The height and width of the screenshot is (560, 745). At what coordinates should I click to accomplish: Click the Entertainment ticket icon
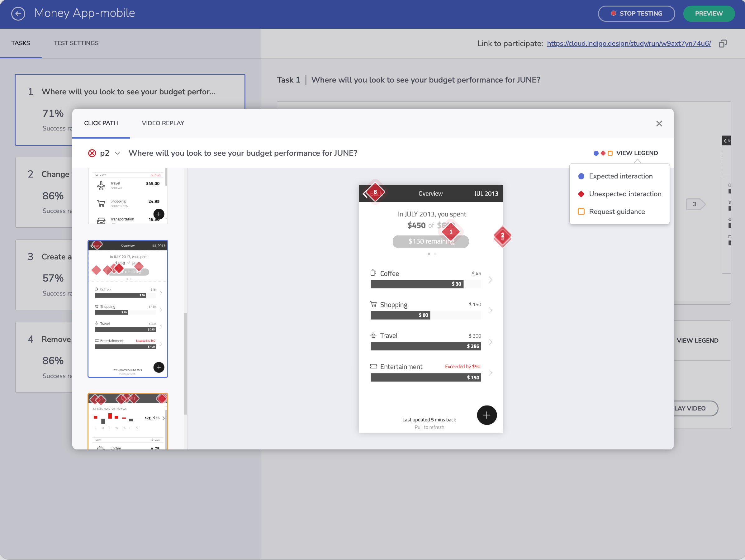tap(373, 366)
